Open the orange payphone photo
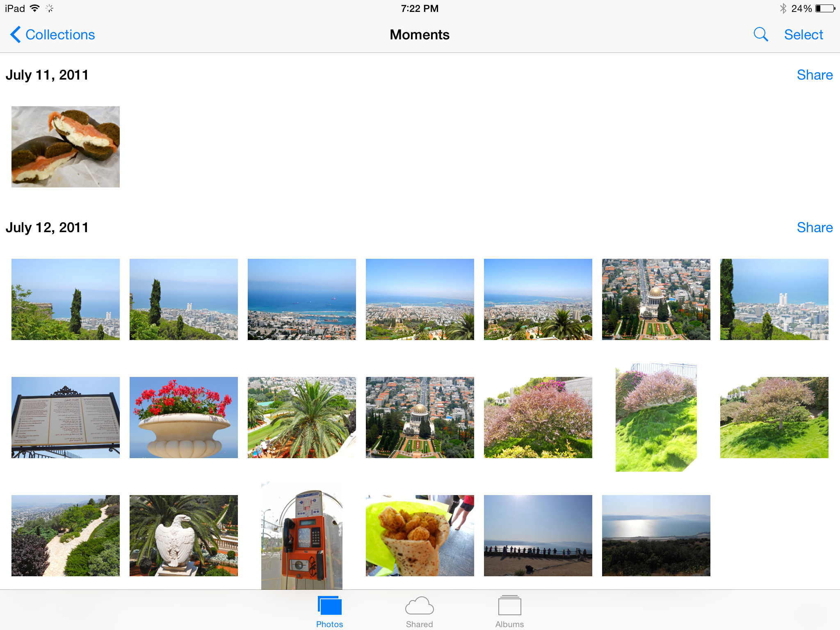The image size is (840, 630). point(302,535)
